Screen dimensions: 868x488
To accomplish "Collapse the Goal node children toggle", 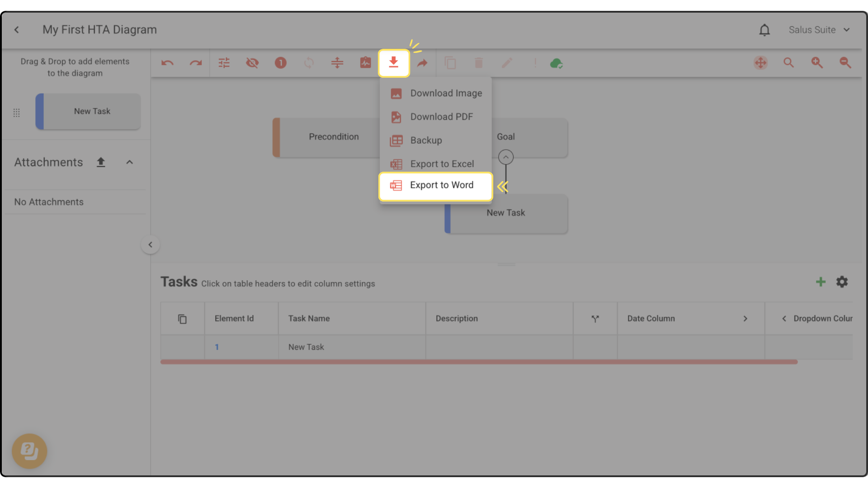I will click(x=506, y=157).
